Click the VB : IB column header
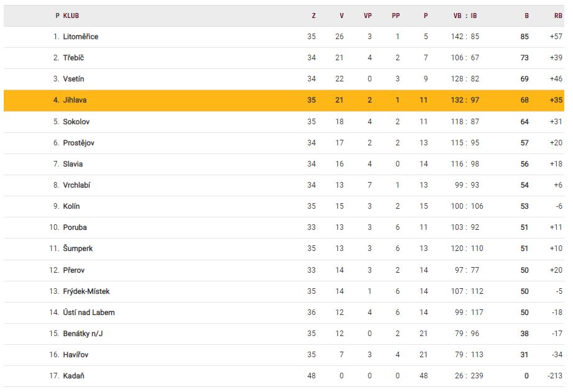Viewport: 573px width, 392px height. (465, 16)
